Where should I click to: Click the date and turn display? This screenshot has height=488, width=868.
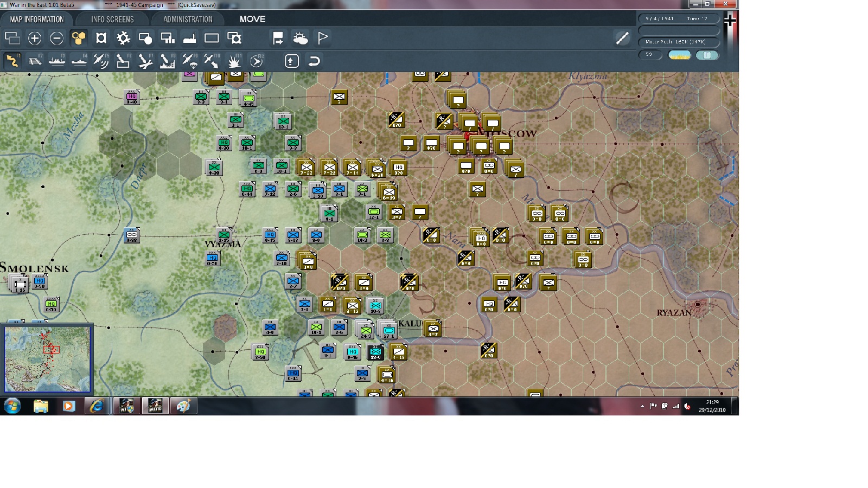[679, 18]
